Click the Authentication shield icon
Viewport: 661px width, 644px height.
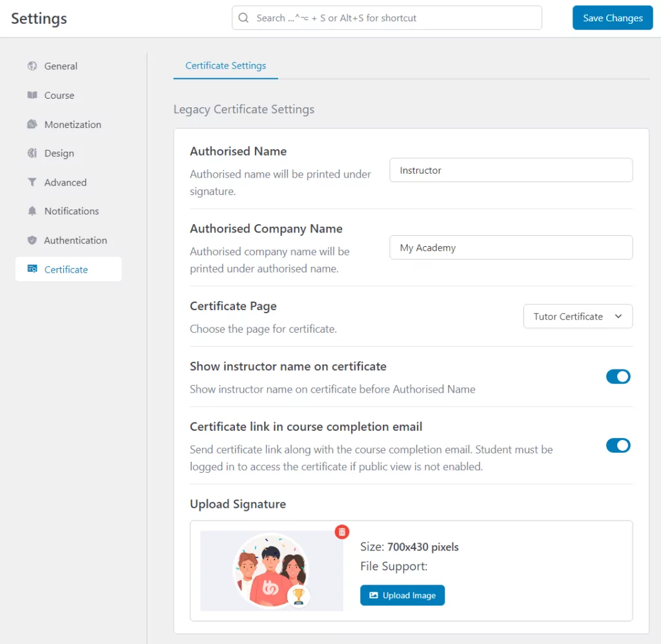[32, 240]
